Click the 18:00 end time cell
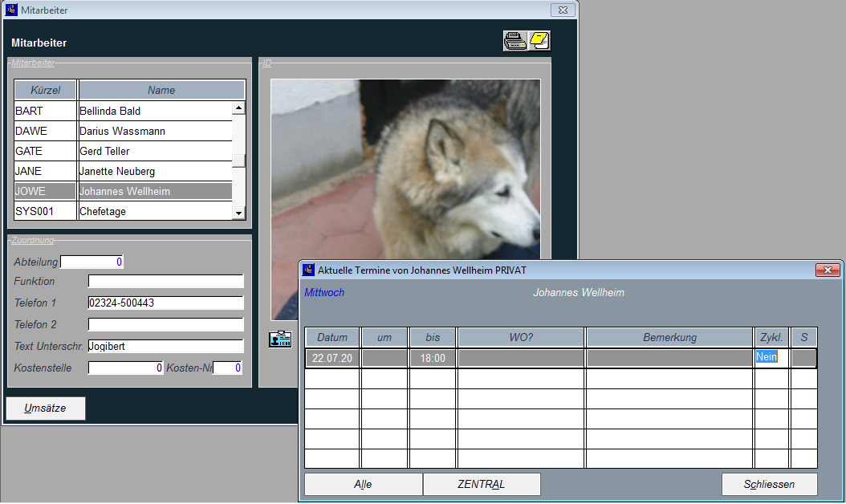This screenshot has width=846, height=504. pos(433,358)
